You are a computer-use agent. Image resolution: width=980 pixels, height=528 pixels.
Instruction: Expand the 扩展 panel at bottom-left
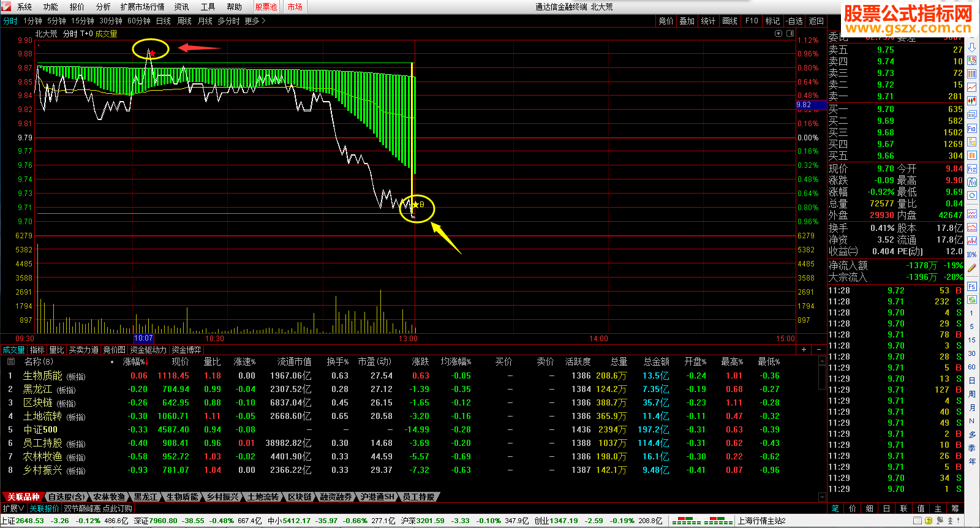tap(13, 508)
